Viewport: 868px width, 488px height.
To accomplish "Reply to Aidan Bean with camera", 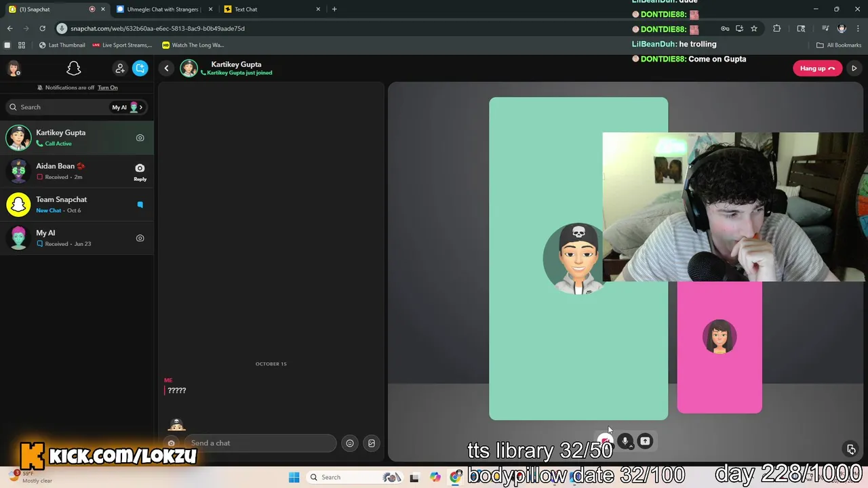I will click(x=140, y=171).
